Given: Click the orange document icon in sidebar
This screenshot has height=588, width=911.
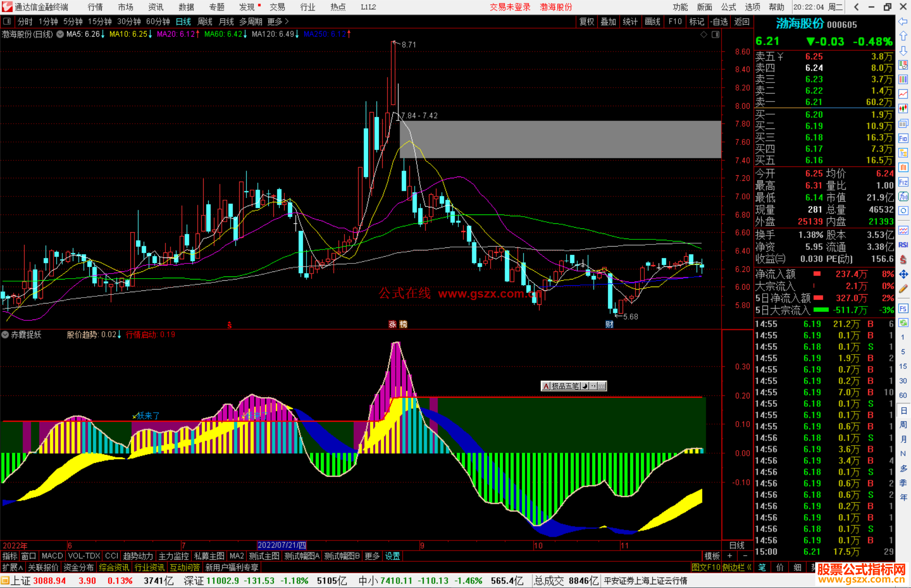Looking at the screenshot, I should pos(903,167).
